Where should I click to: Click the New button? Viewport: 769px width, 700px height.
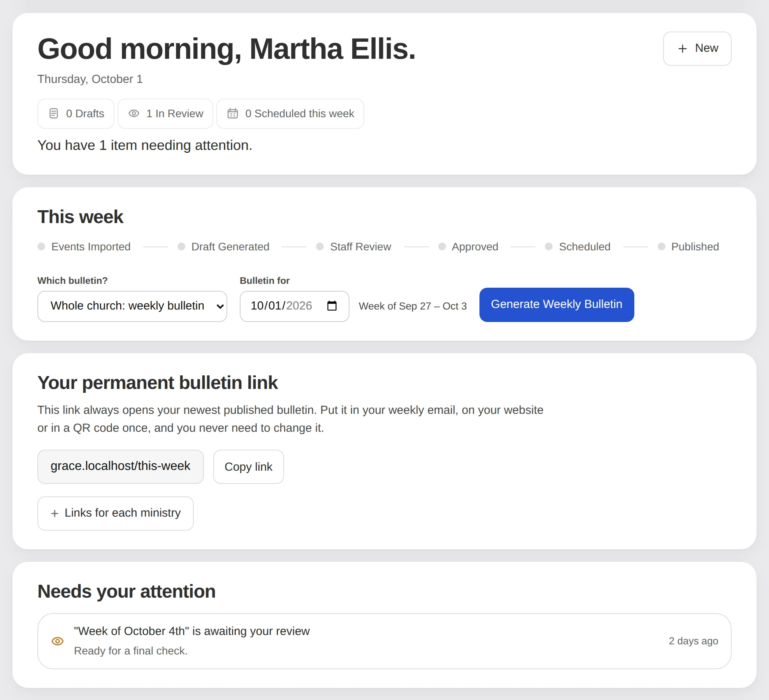click(697, 49)
